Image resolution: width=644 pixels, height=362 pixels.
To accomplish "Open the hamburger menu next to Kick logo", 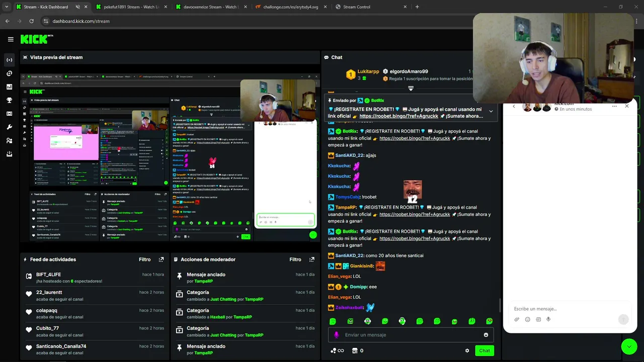I will point(11,39).
